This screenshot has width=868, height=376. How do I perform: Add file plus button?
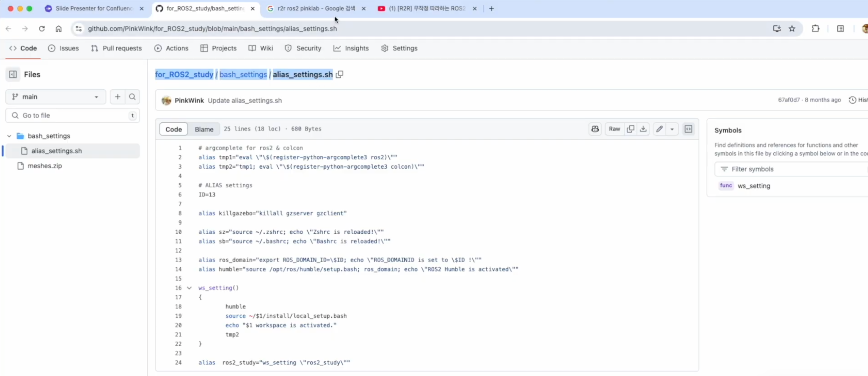pos(118,97)
